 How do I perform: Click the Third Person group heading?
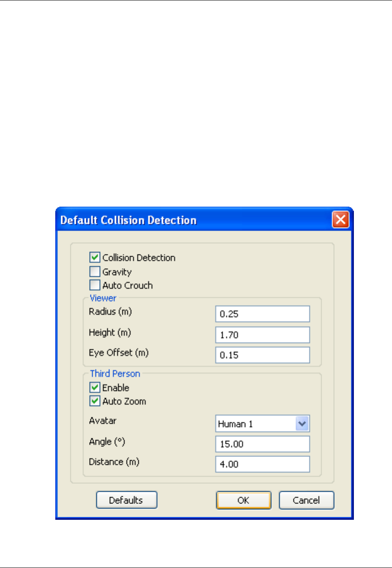[115, 373]
